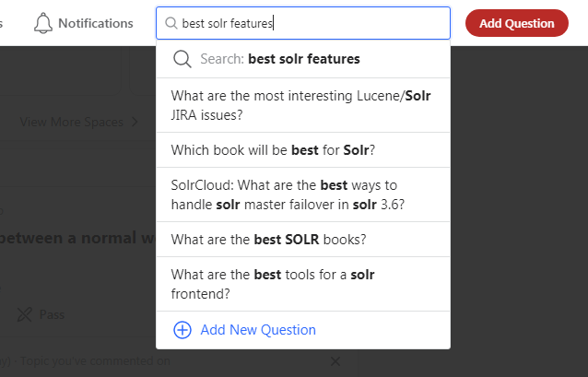Open Notifications bell icon
The height and width of the screenshot is (377, 588).
43,23
